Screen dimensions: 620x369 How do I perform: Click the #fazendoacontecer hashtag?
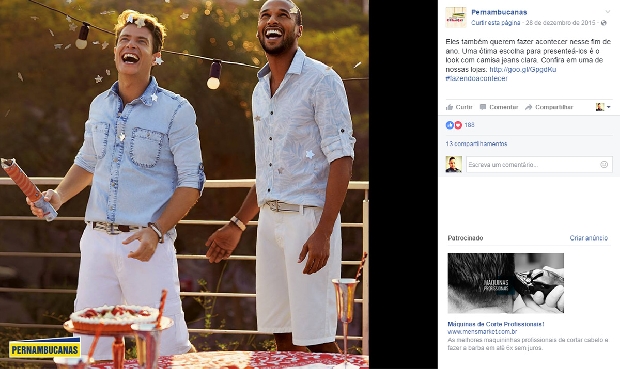(476, 79)
